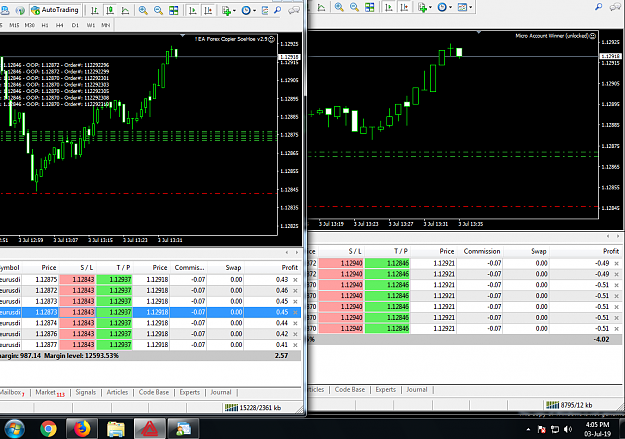Open Periods clock icon in left terminal
The height and width of the screenshot is (439, 625).
coord(246,10)
